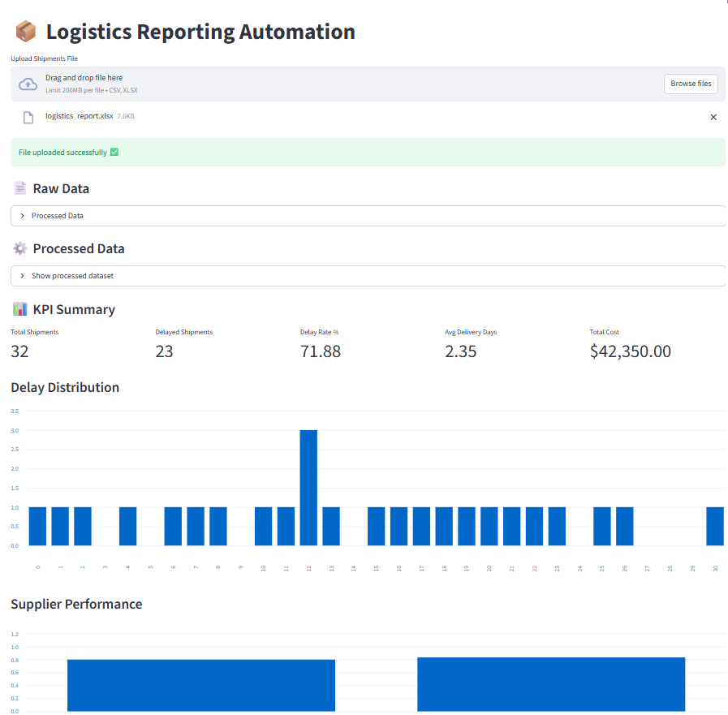Click the Upload Shipments File label
The height and width of the screenshot is (715, 728).
pos(44,58)
